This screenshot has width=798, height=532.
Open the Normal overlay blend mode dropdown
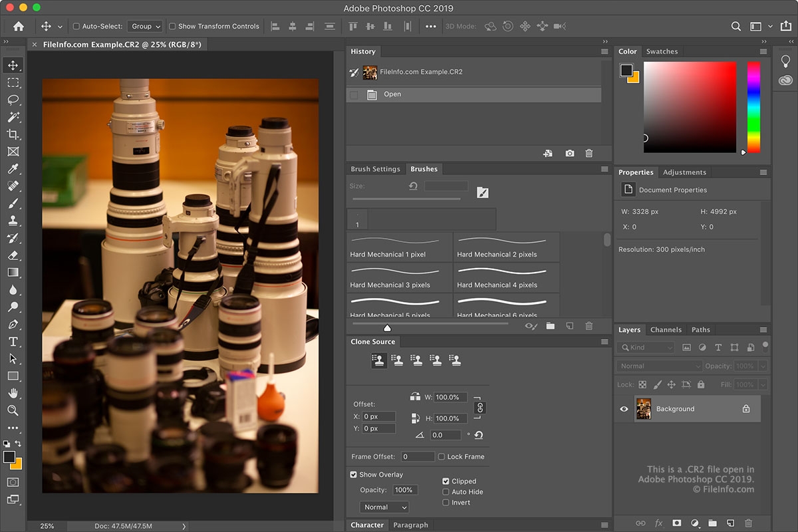[x=384, y=507]
